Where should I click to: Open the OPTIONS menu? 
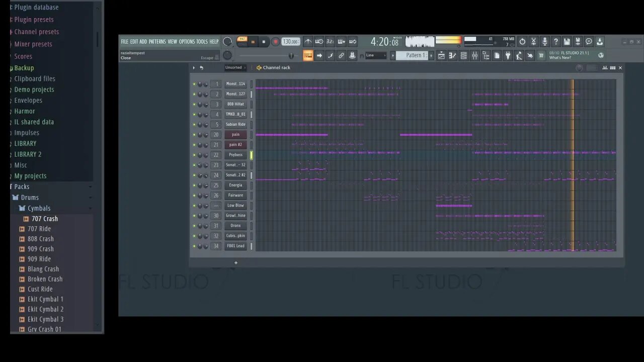(x=187, y=42)
